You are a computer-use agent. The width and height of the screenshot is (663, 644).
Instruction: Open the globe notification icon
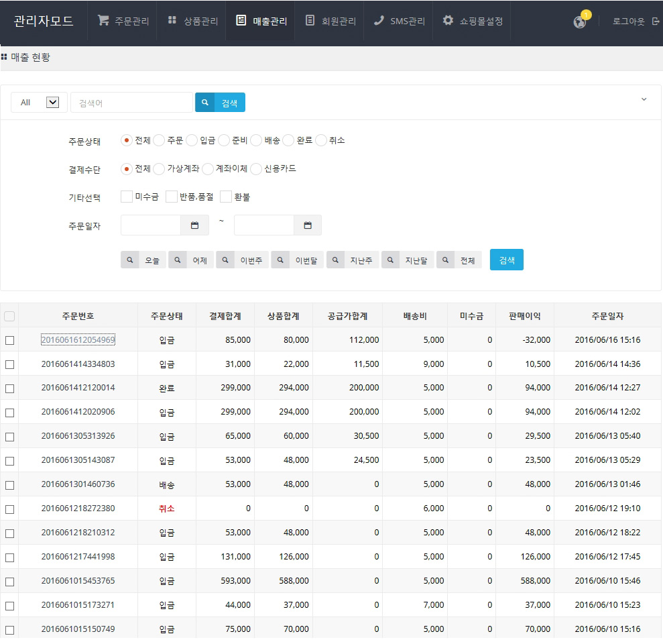click(x=580, y=21)
